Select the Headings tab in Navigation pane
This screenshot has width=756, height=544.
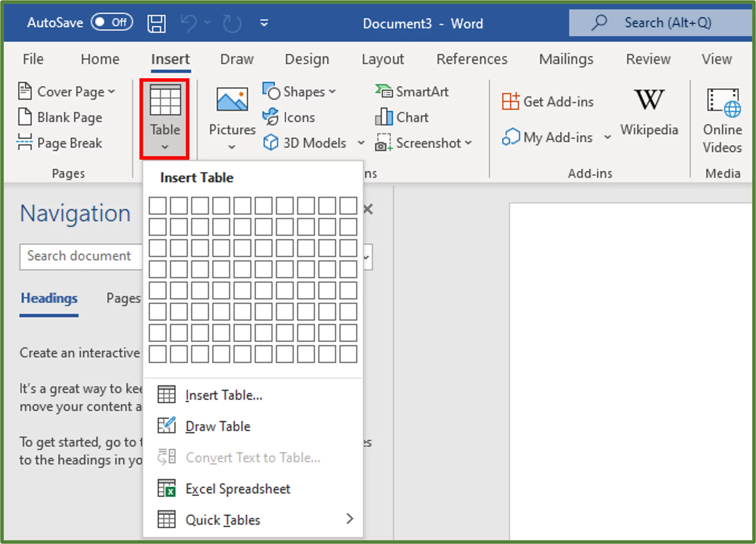tap(48, 298)
